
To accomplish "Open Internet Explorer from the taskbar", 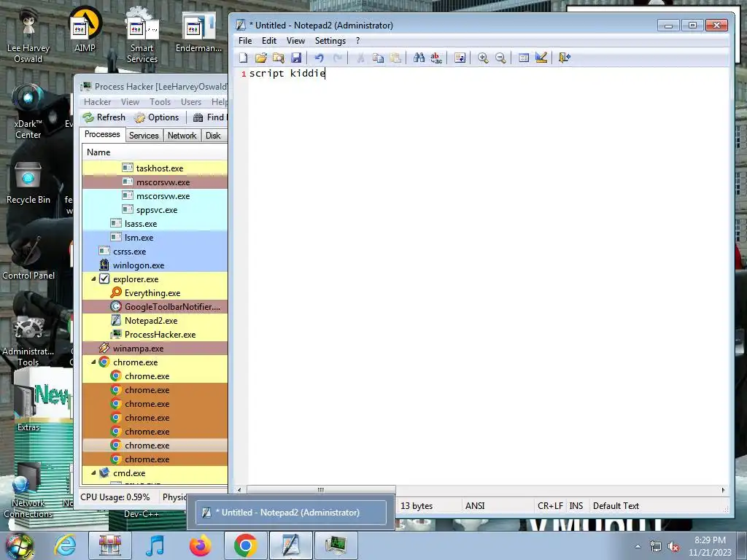I will click(65, 545).
